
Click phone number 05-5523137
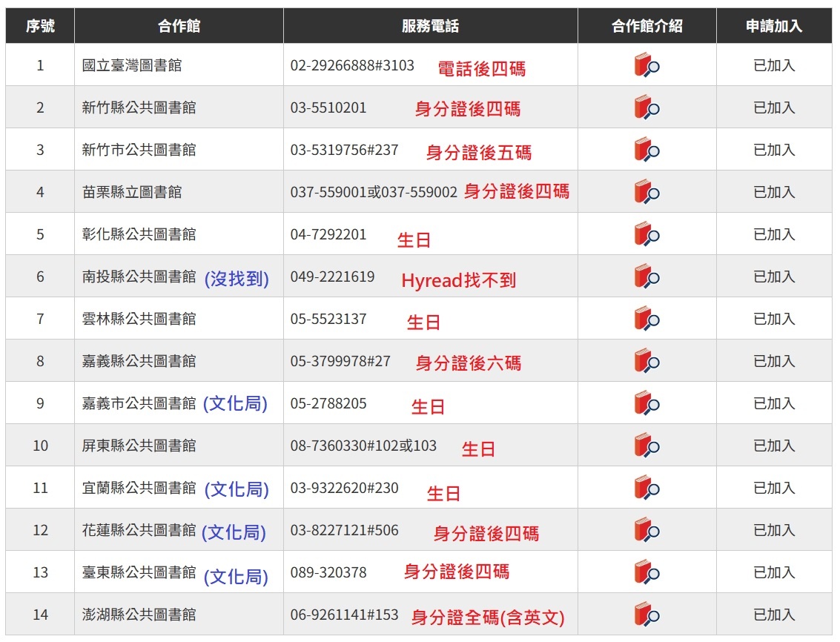[x=328, y=320]
